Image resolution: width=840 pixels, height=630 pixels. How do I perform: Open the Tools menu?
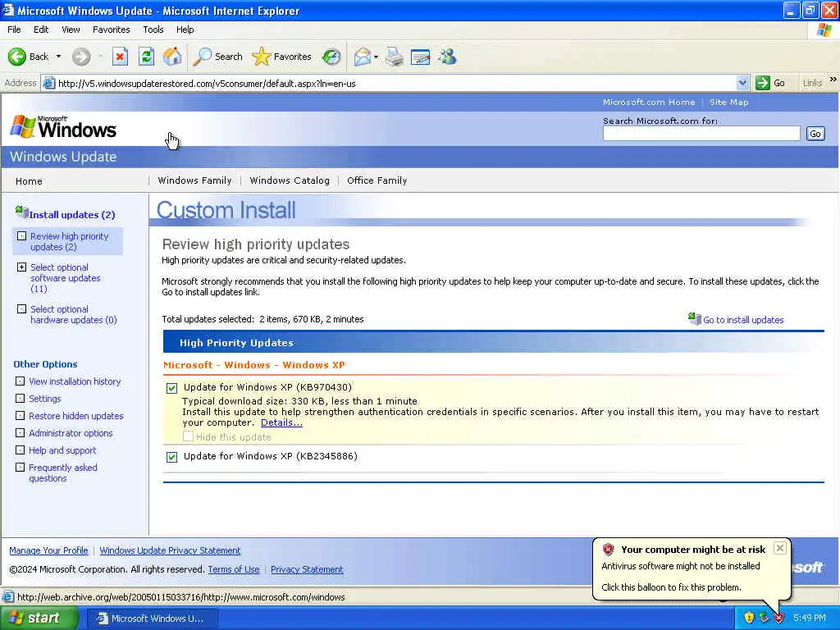pyautogui.click(x=153, y=30)
